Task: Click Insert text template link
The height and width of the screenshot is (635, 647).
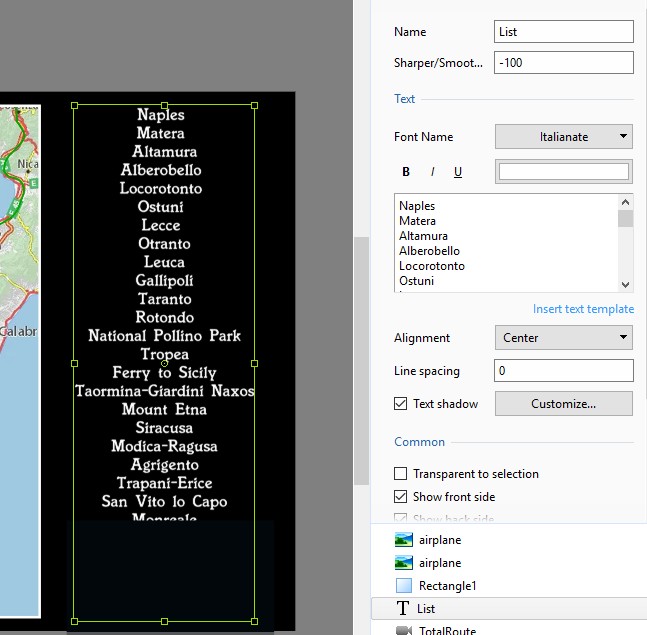Action: click(583, 309)
